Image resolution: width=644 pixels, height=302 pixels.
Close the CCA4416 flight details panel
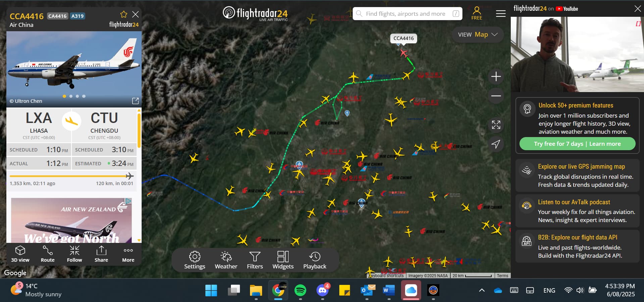135,14
